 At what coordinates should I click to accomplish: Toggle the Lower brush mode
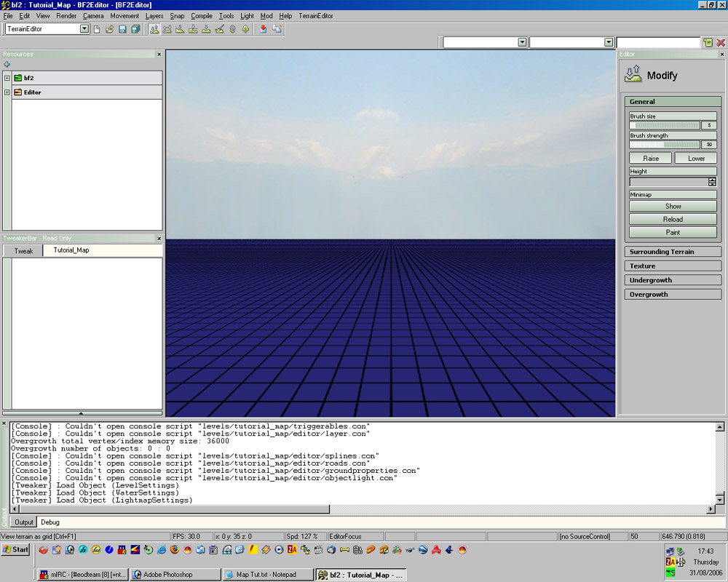click(x=696, y=158)
